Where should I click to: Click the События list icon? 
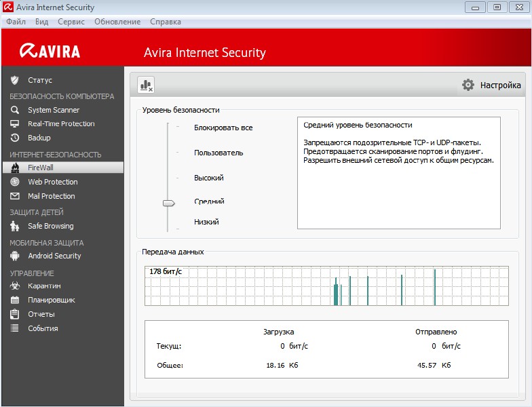(x=15, y=328)
